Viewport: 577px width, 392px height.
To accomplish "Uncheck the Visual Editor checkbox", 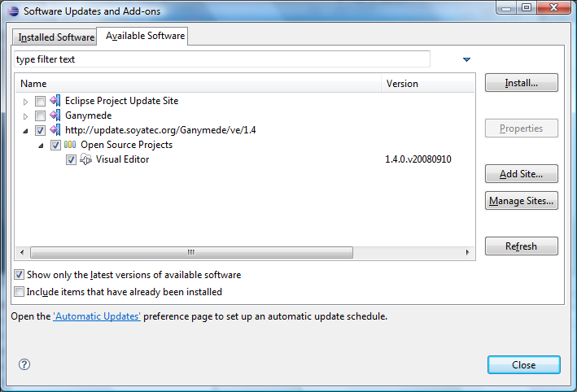I will click(71, 159).
